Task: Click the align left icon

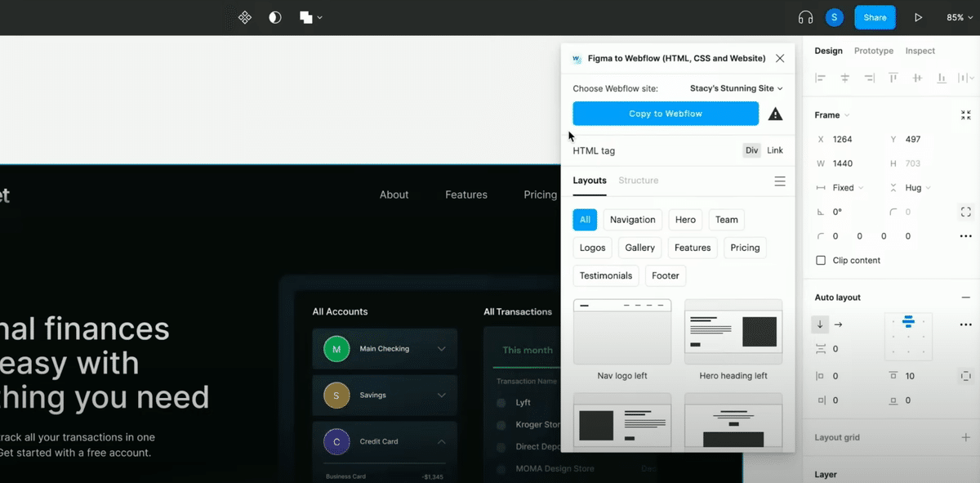Action: coord(821,78)
